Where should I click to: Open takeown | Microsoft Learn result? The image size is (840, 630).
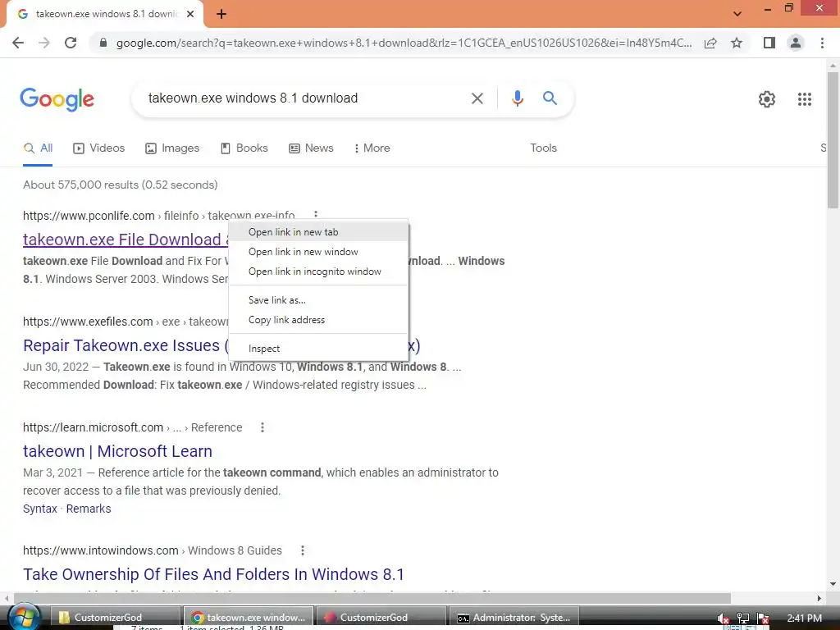click(x=117, y=451)
